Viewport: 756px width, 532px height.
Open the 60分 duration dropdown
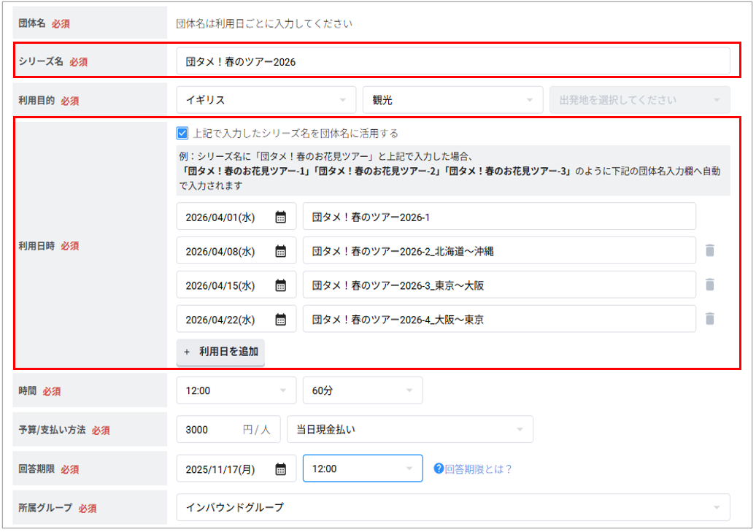coord(363,390)
